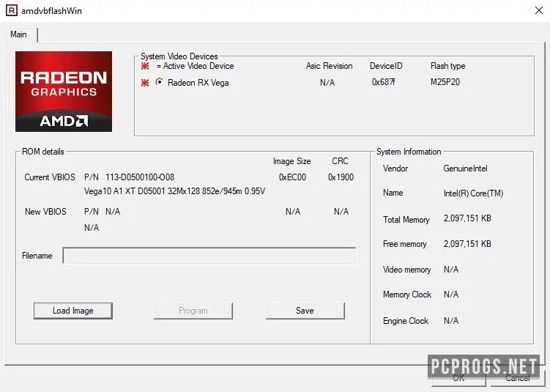Click the DeviceID value 0x687f
Screen dimensions: 550x392
(383, 82)
